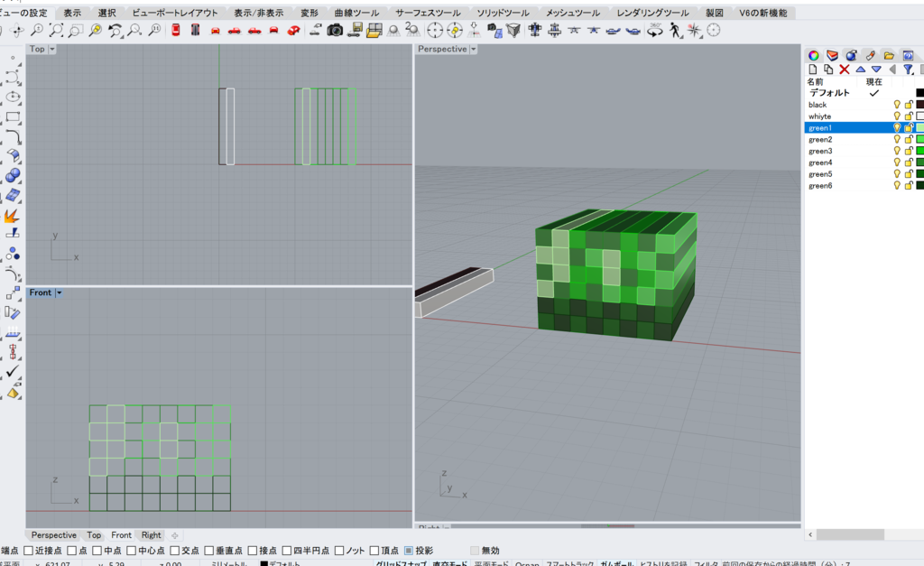
Task: Click the Zoom Extents magnifier icon
Action: [56, 30]
